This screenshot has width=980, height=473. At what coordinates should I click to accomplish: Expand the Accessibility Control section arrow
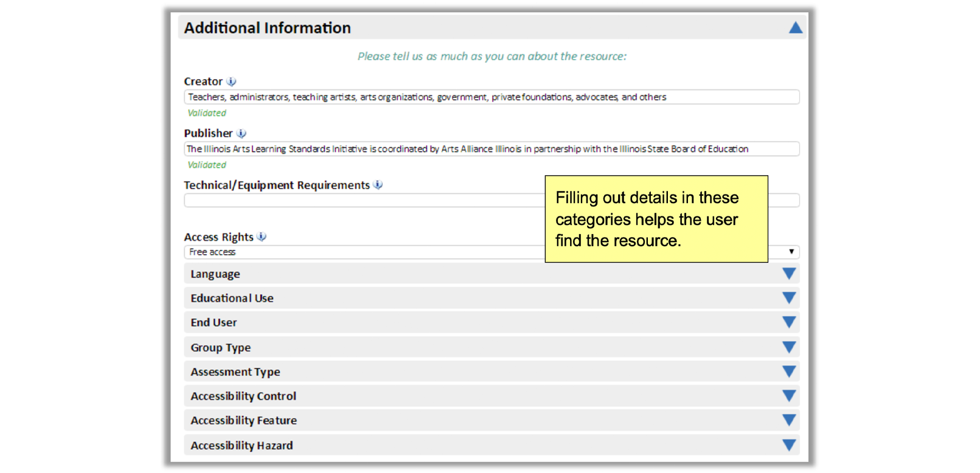[x=789, y=396]
